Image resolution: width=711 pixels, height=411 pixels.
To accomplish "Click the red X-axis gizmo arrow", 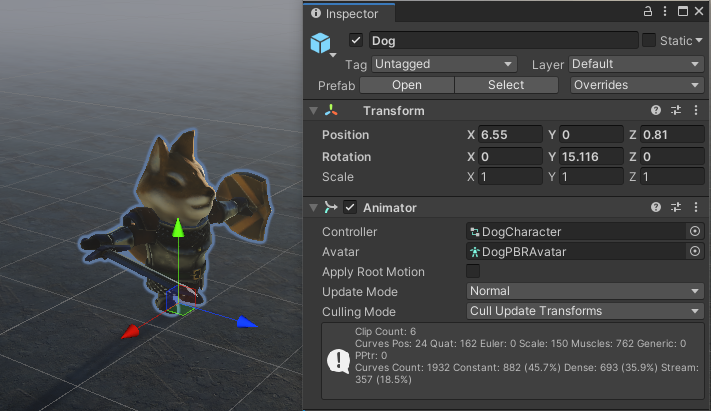I will (130, 332).
